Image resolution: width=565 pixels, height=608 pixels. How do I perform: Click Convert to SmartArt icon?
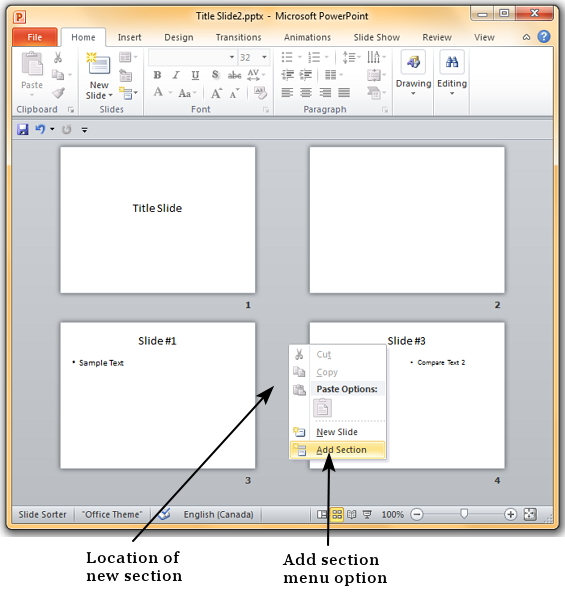coord(376,93)
